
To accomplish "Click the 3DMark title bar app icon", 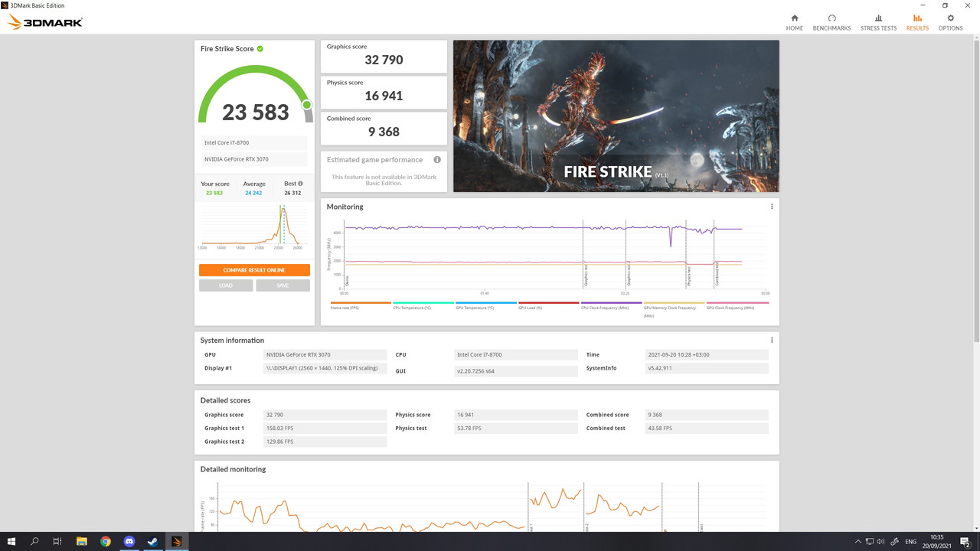I will point(5,5).
